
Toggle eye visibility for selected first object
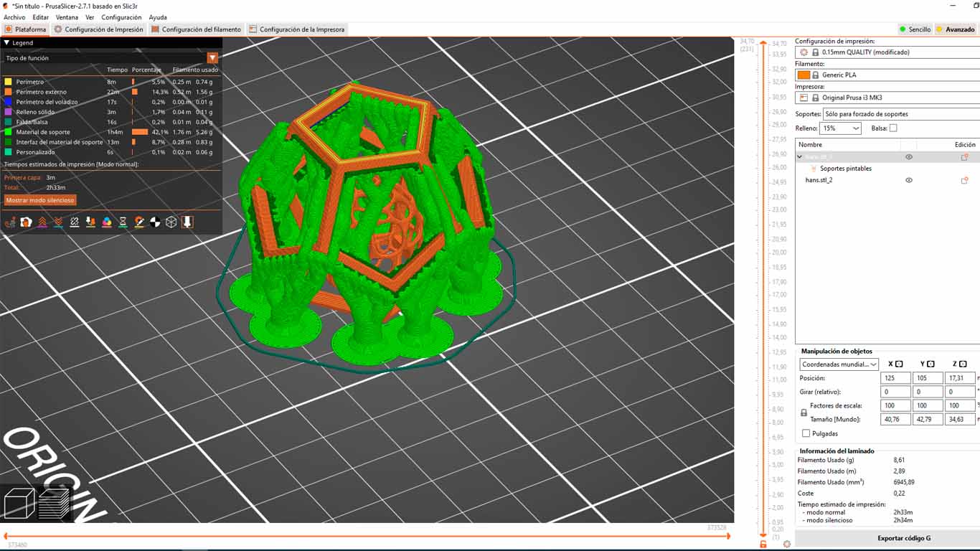coord(909,157)
